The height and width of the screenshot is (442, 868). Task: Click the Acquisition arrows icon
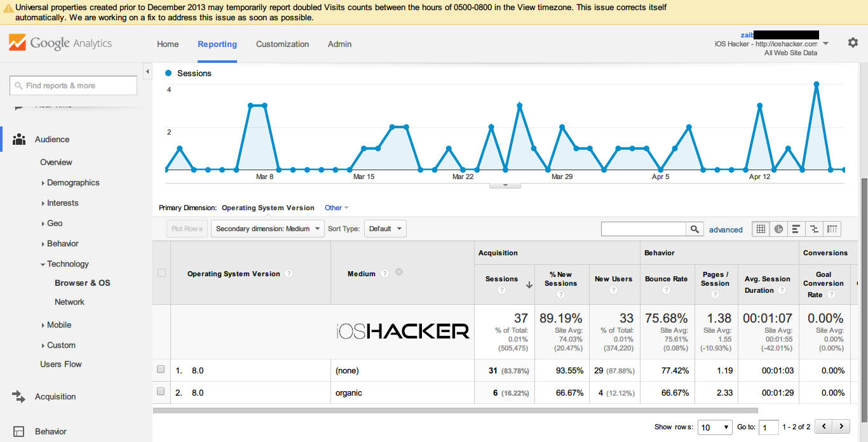(19, 396)
